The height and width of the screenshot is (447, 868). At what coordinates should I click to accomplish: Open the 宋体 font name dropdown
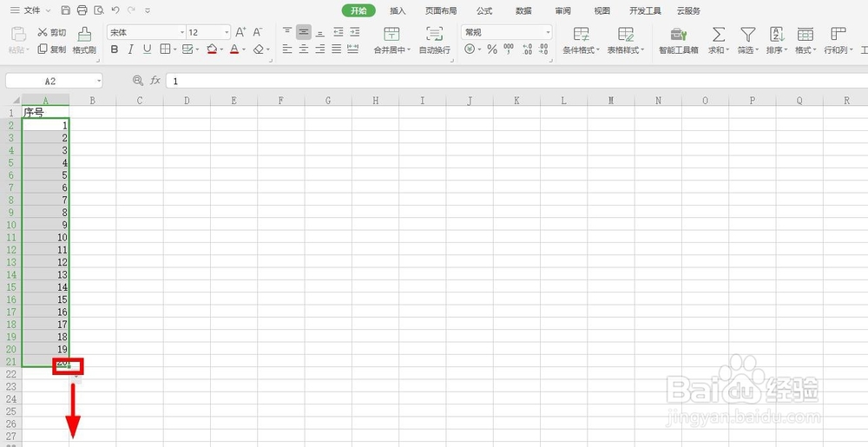(182, 33)
